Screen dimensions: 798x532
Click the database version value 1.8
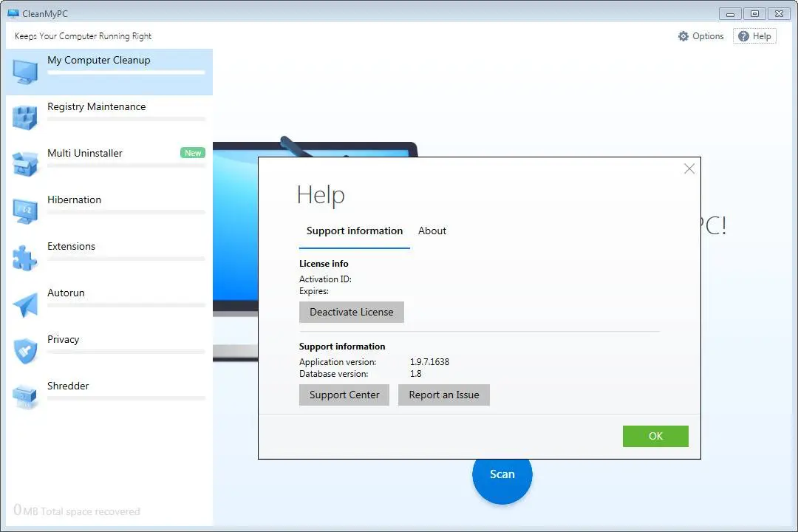click(x=416, y=374)
